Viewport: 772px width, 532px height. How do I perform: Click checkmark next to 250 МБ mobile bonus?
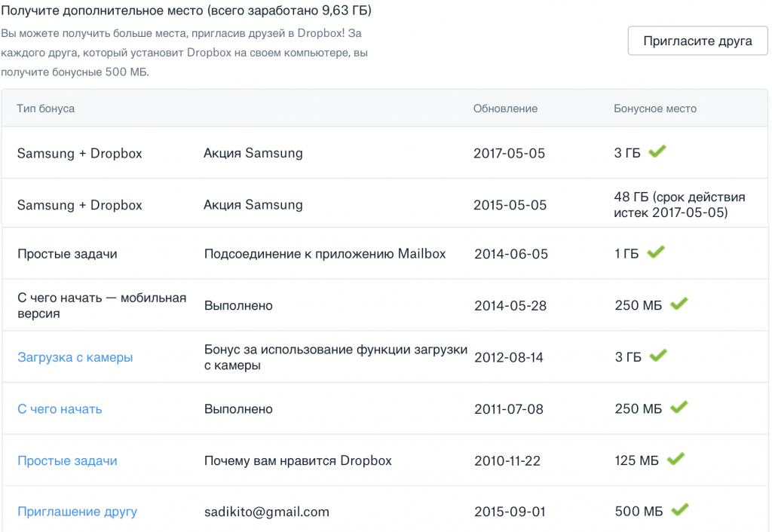pyautogui.click(x=679, y=304)
